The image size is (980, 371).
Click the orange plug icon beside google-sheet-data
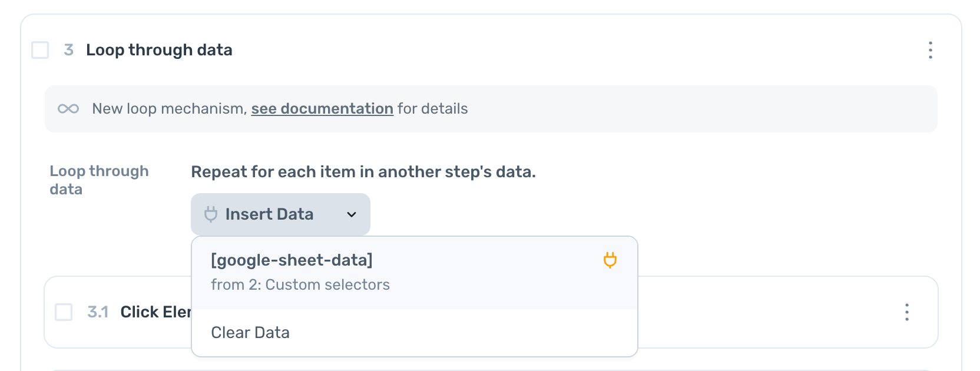(x=610, y=260)
